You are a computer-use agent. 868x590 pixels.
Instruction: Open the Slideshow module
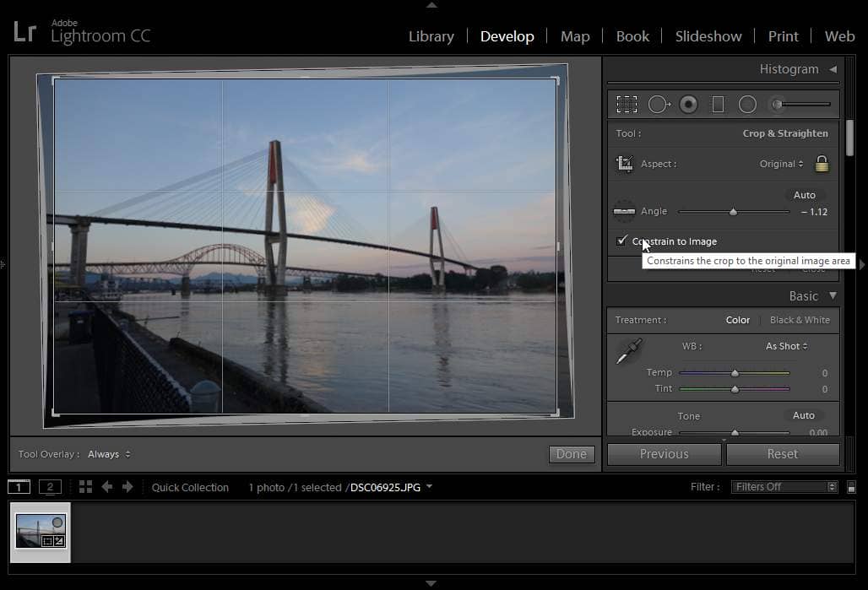pyautogui.click(x=708, y=36)
